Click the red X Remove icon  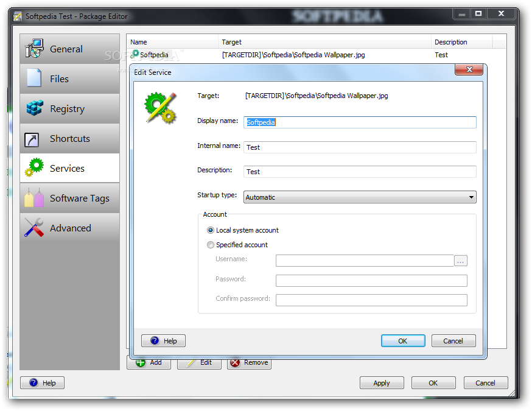[x=235, y=363]
